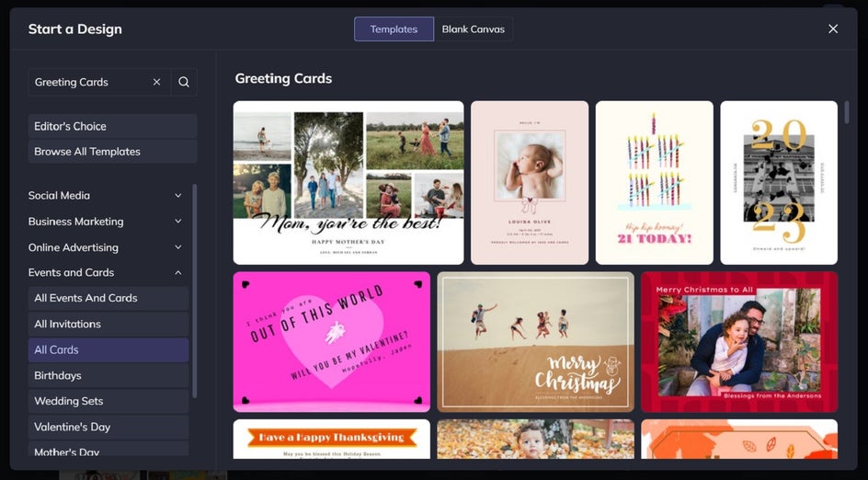Click the Start a Design title
Screen dimensions: 868x480
75,29
